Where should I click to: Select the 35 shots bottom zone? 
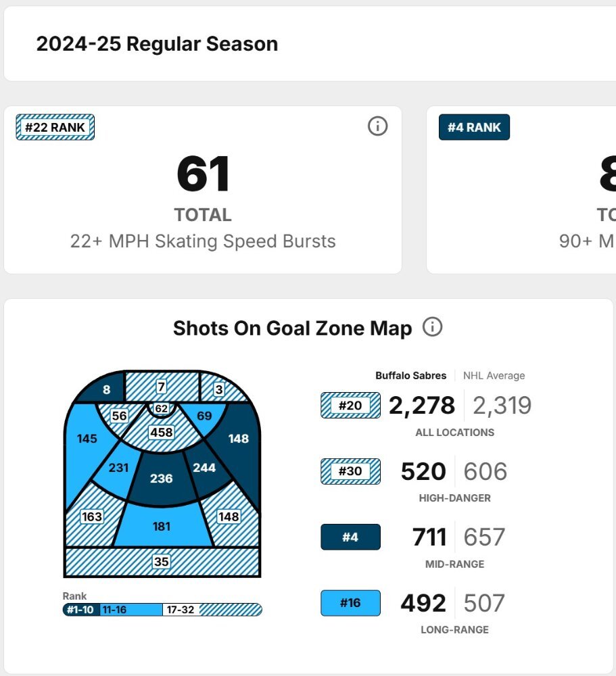point(162,562)
